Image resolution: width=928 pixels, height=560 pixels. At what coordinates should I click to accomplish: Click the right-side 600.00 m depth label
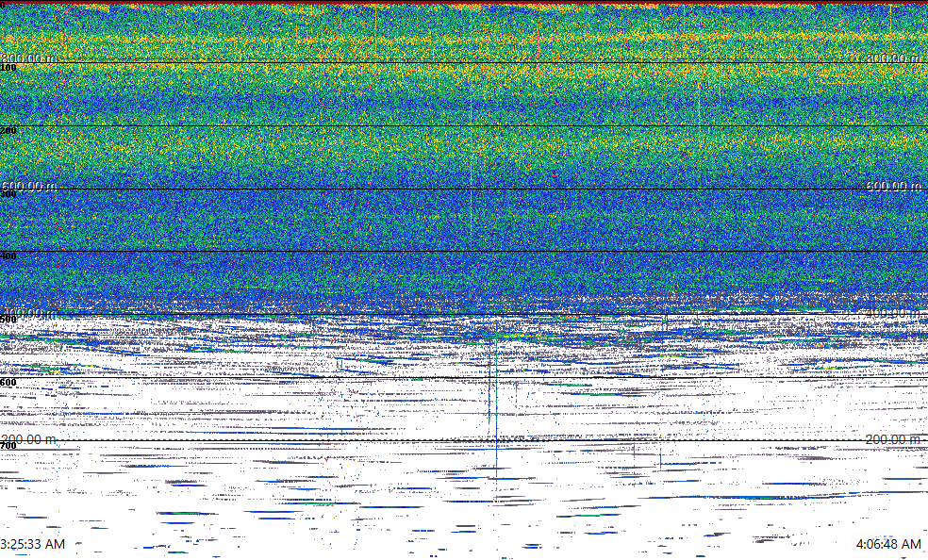[x=894, y=186]
